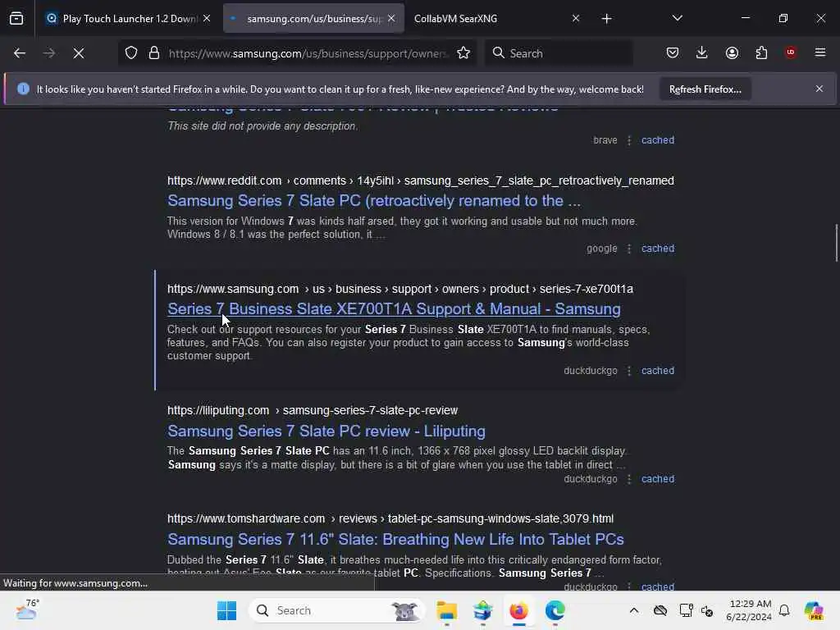Screen dimensions: 840x630
Task: Close the samsung.com tab
Action: 391,18
